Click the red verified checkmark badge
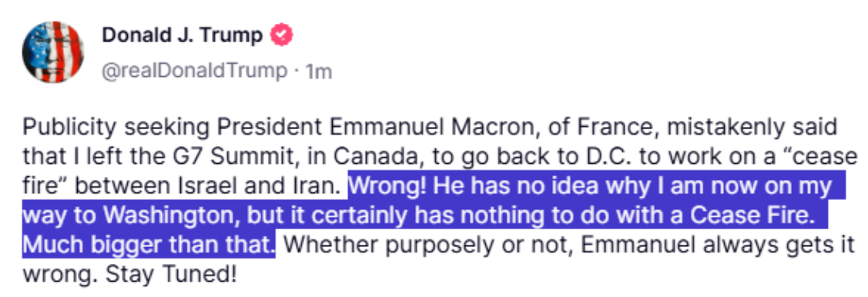The height and width of the screenshot is (297, 868). 281,36
